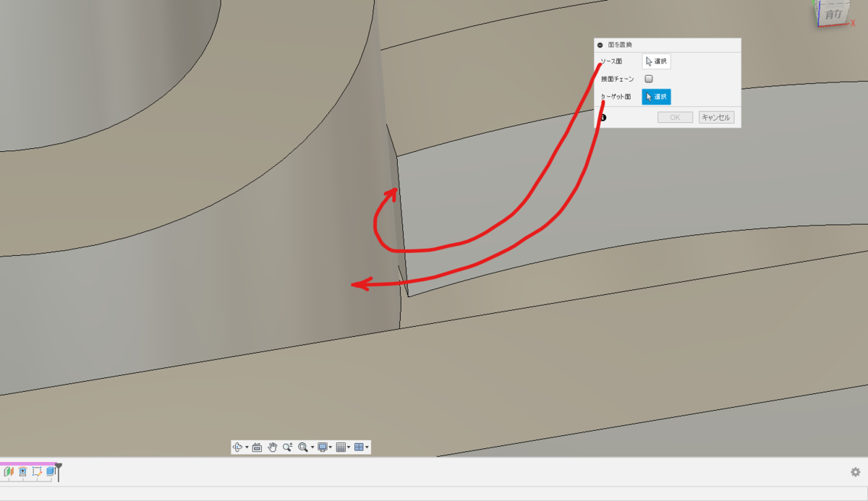868x501 pixels.
Task: Click the ViewCube in the corner
Action: pos(832,13)
